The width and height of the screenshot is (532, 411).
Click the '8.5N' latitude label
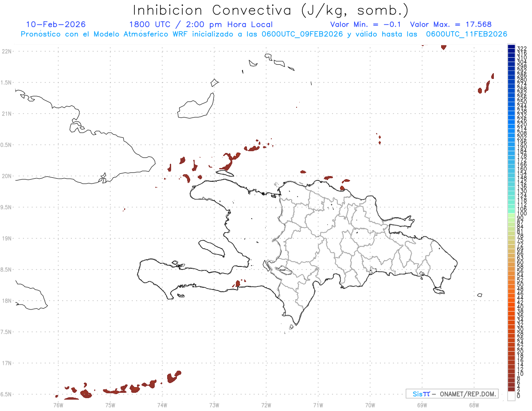7,270
